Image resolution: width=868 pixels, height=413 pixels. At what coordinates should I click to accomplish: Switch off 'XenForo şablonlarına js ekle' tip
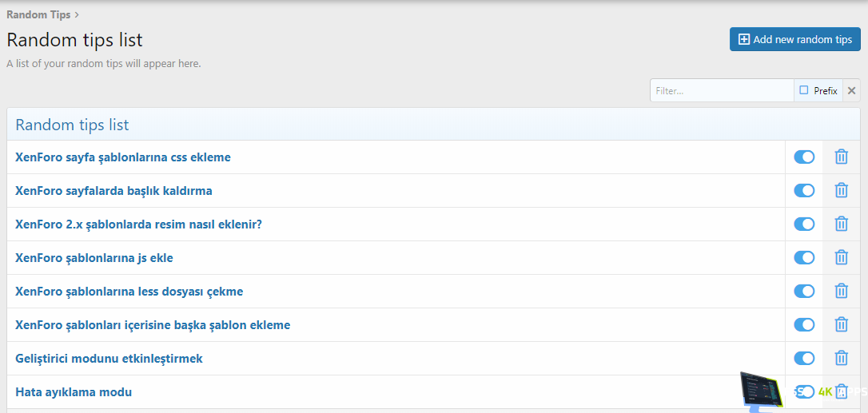pos(804,258)
